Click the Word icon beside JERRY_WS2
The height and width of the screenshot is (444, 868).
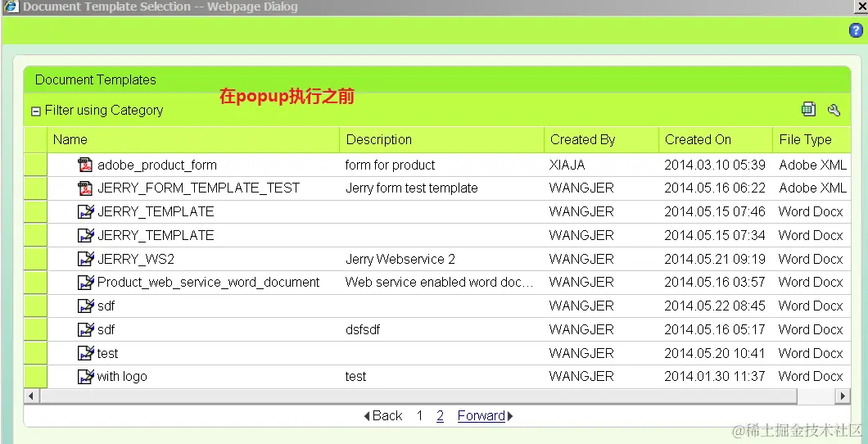[x=86, y=259]
